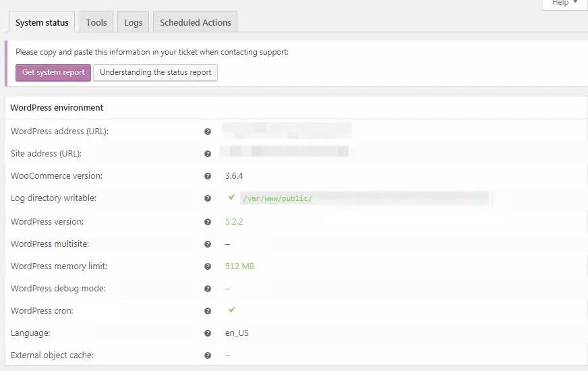Click the WooCommerce version label
Screen dimensions: 588x371
[56, 175]
